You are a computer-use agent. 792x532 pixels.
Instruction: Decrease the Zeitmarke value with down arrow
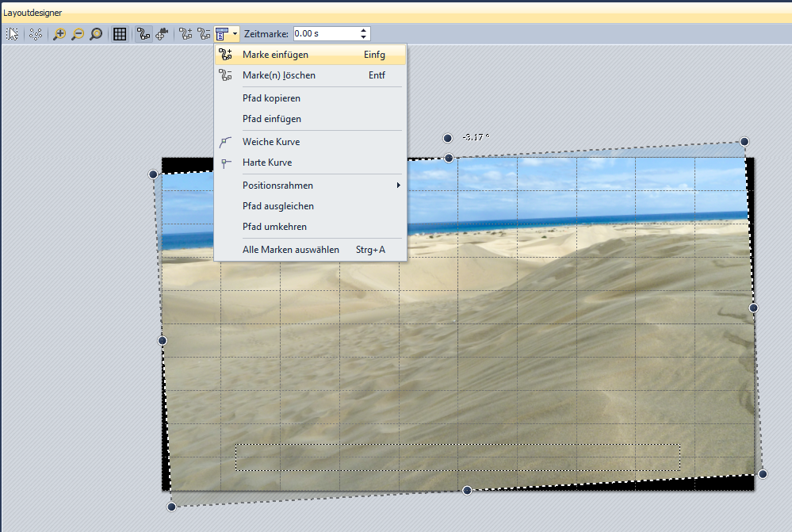(364, 37)
